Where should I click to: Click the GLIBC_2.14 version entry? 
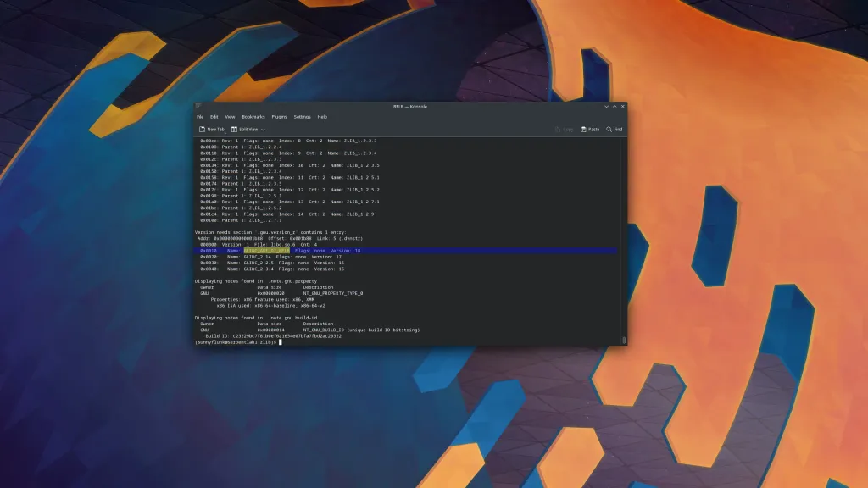click(x=258, y=257)
